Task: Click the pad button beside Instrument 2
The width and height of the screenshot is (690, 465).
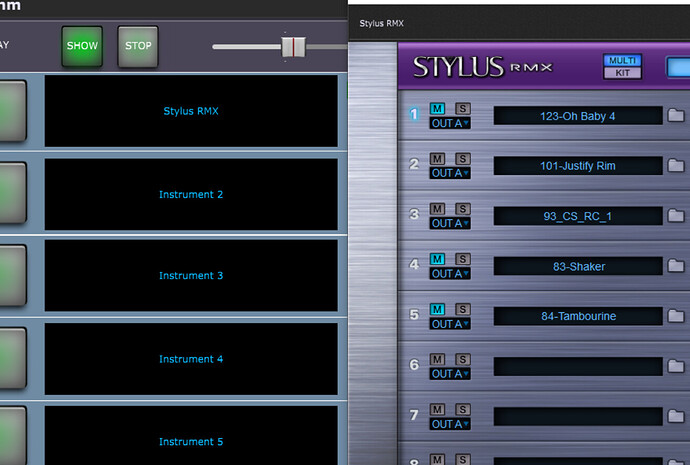Action: point(13,193)
